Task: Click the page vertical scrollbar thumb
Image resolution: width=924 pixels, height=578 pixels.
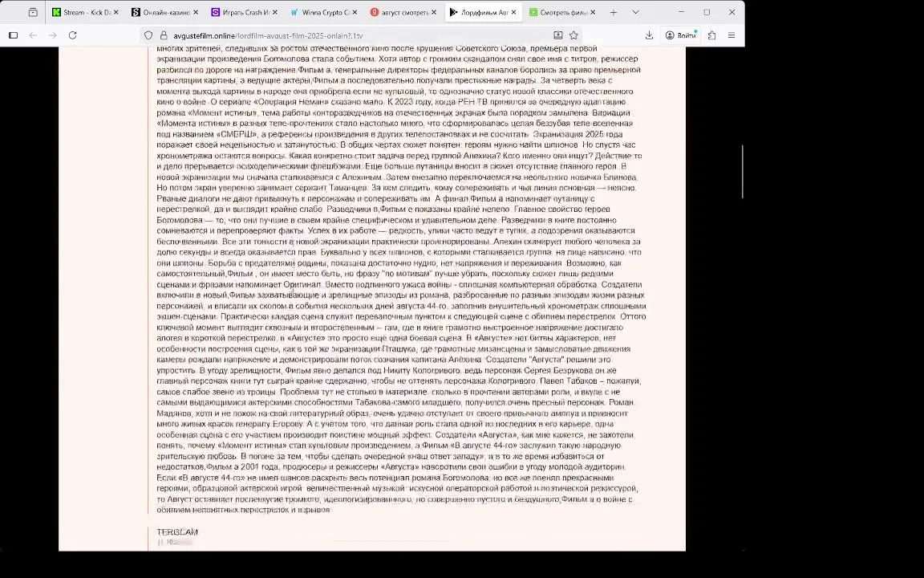Action: (x=742, y=171)
